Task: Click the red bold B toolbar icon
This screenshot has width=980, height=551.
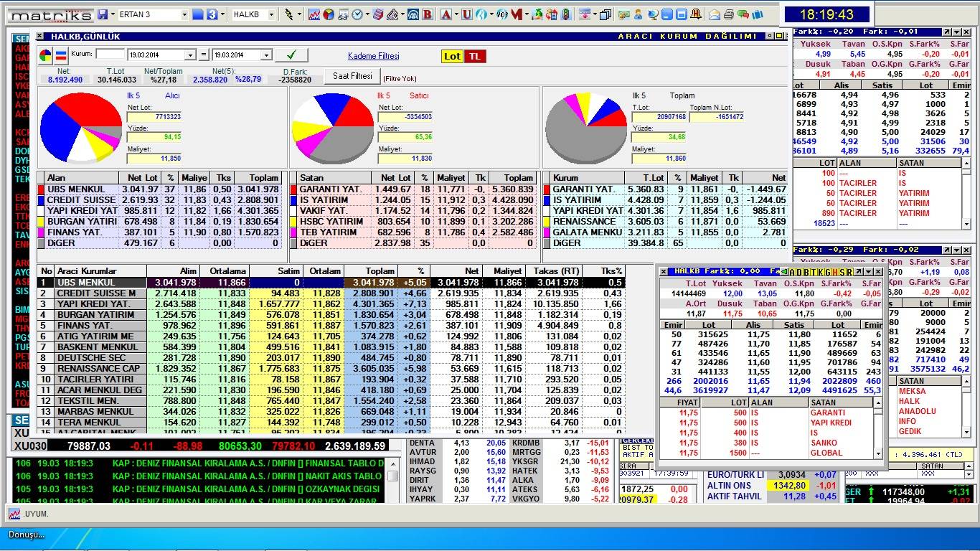Action: pos(428,14)
